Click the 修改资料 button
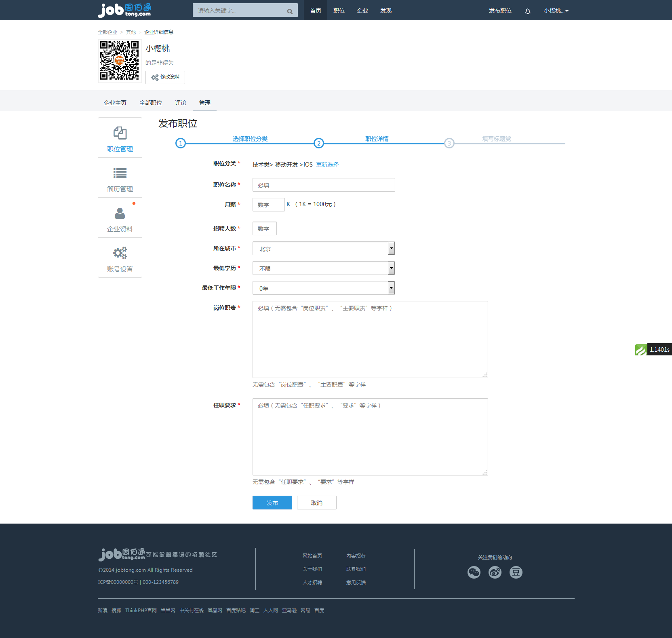 tap(165, 77)
